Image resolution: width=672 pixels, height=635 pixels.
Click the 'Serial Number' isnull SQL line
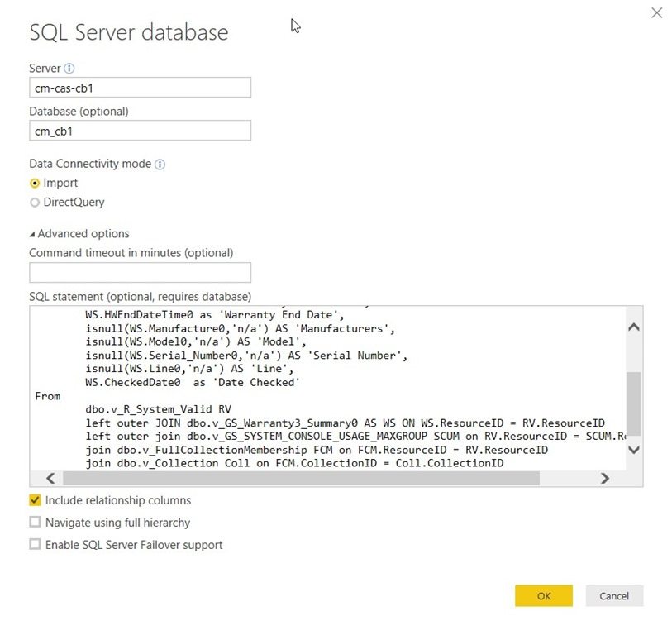point(246,356)
